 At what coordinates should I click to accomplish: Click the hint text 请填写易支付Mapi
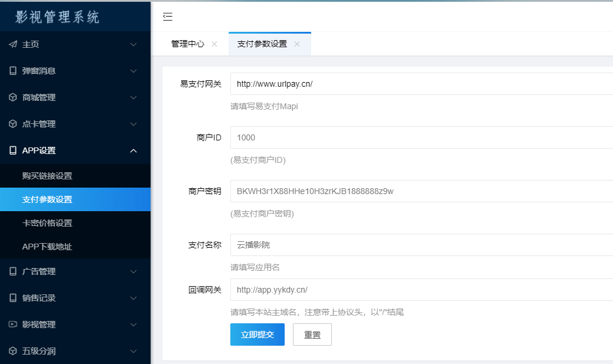[x=264, y=106]
